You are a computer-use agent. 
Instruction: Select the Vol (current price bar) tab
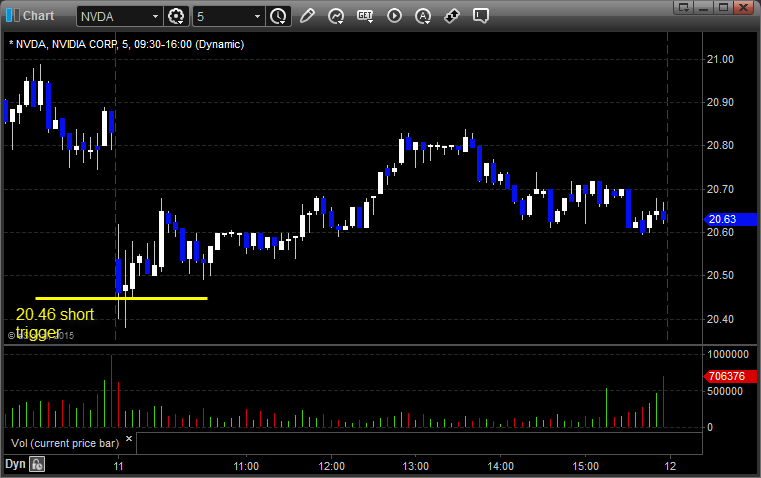tap(65, 443)
